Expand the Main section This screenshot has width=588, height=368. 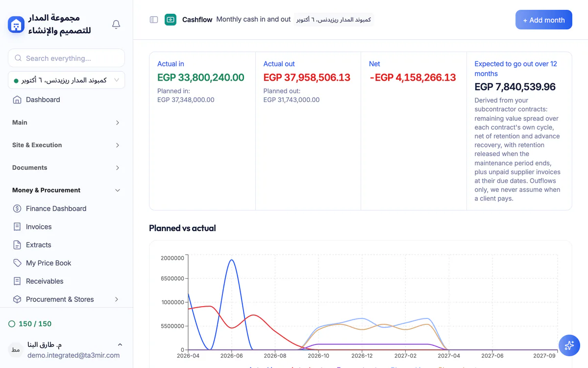coord(66,123)
